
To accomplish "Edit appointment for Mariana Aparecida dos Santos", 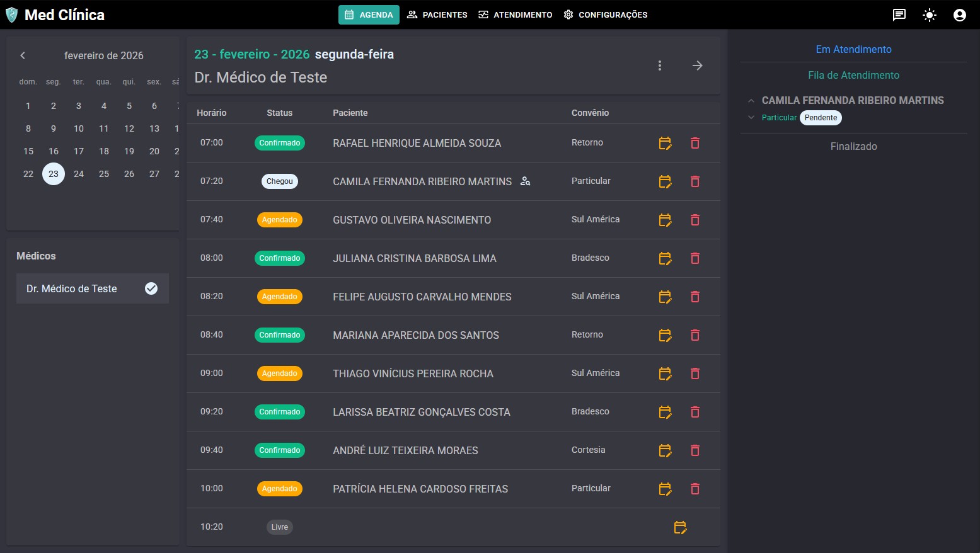I will [665, 335].
